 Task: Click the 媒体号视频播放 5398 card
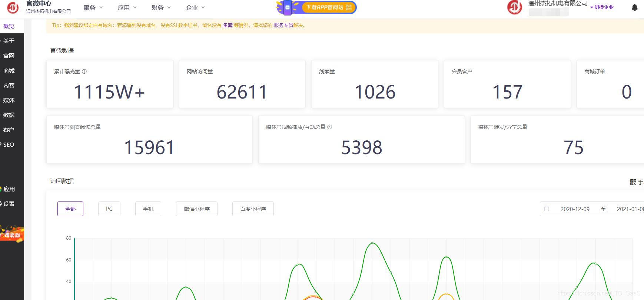(x=362, y=140)
